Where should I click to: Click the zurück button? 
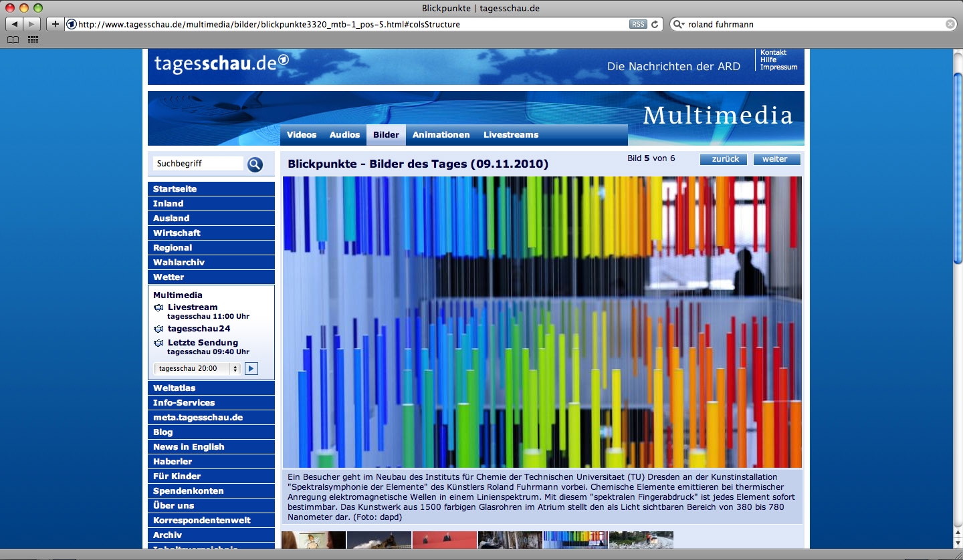click(725, 159)
